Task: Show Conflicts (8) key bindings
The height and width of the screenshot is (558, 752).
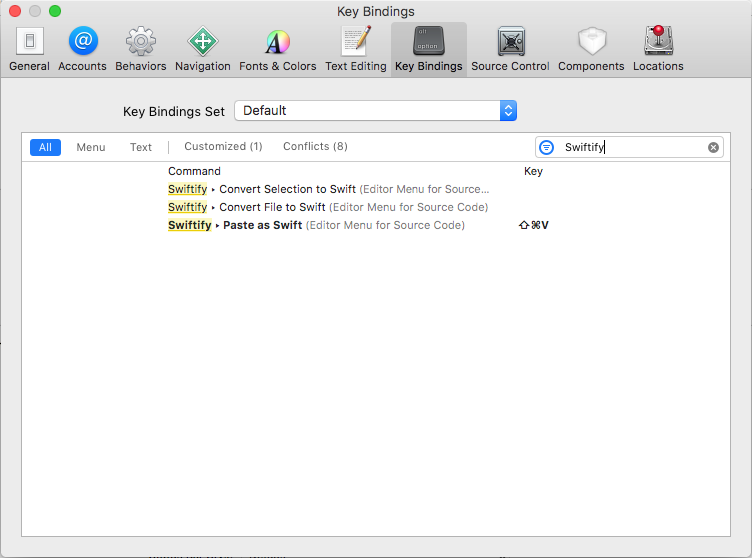Action: (x=315, y=146)
